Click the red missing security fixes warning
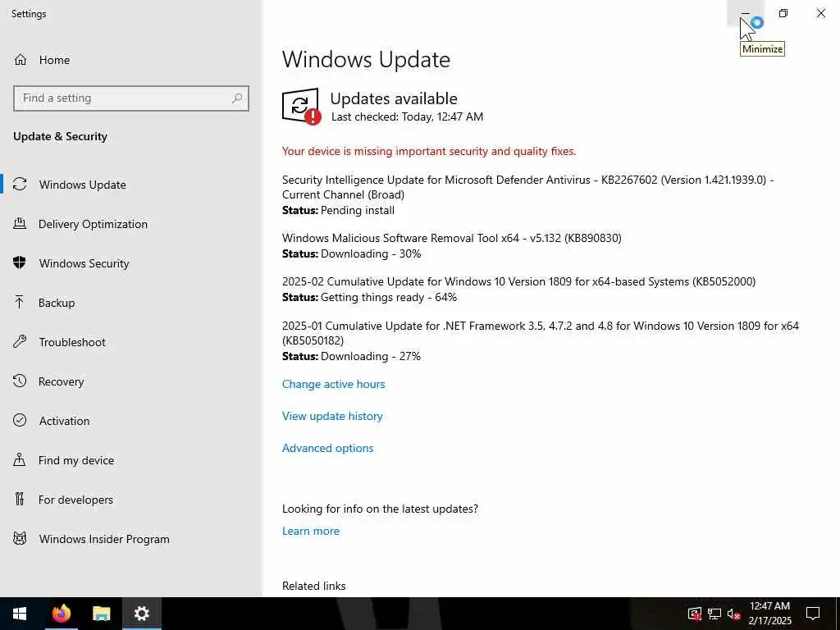The image size is (840, 630). [429, 151]
